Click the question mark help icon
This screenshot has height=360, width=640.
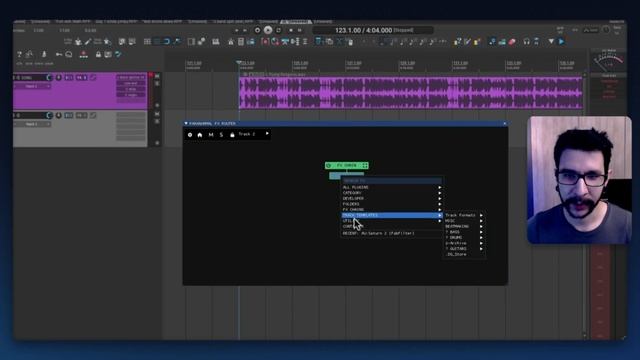click(x=19, y=54)
